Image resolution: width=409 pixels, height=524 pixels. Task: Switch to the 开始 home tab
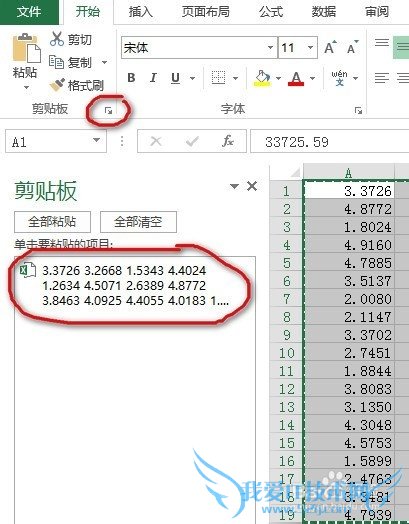coord(88,12)
